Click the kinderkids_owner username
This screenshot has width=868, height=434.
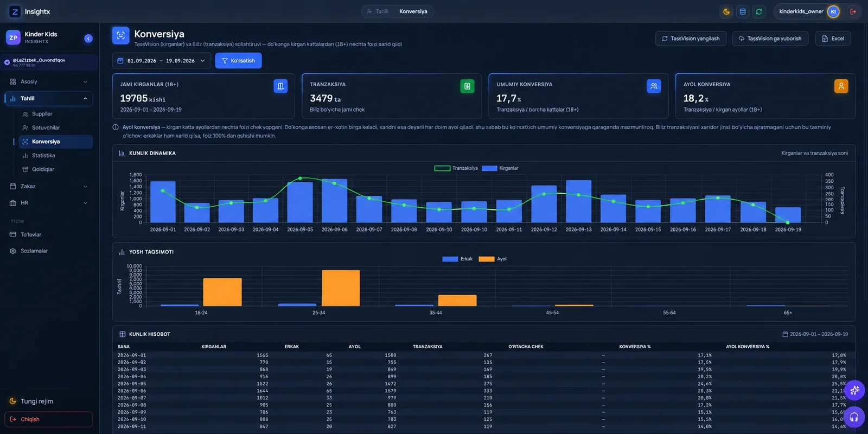801,11
